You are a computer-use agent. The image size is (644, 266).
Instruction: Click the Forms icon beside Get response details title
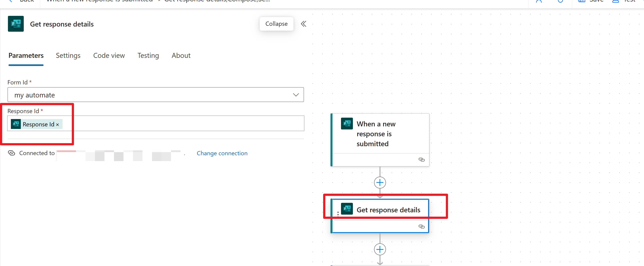[x=16, y=24]
